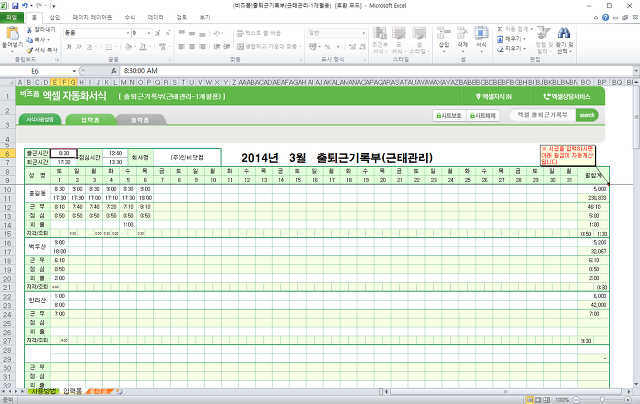
Task: Click the zoom slider handle
Action: (602, 400)
